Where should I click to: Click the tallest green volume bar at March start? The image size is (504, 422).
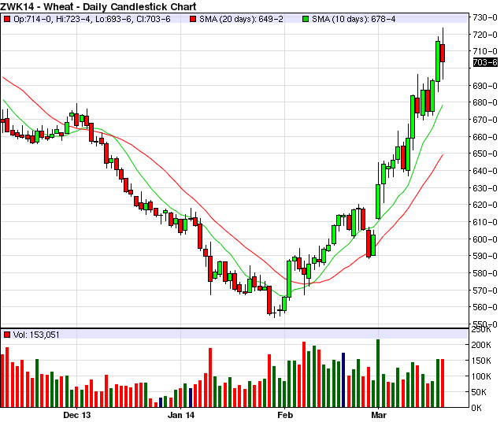(378, 373)
